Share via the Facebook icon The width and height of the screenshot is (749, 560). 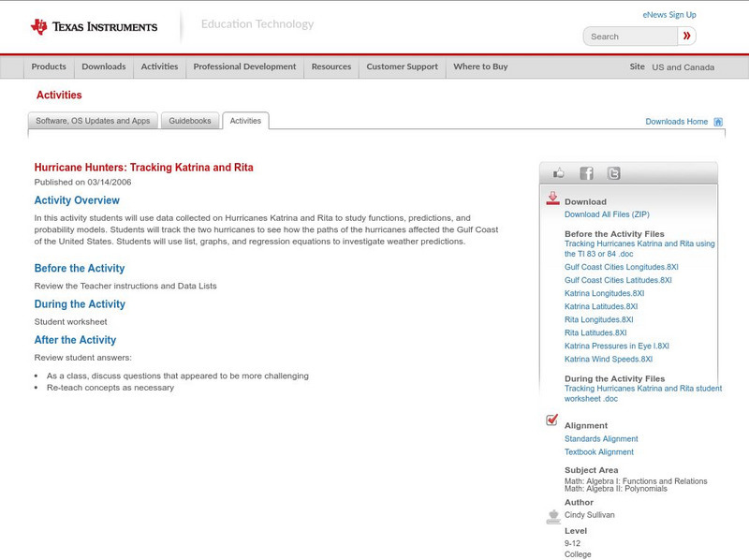tap(586, 173)
